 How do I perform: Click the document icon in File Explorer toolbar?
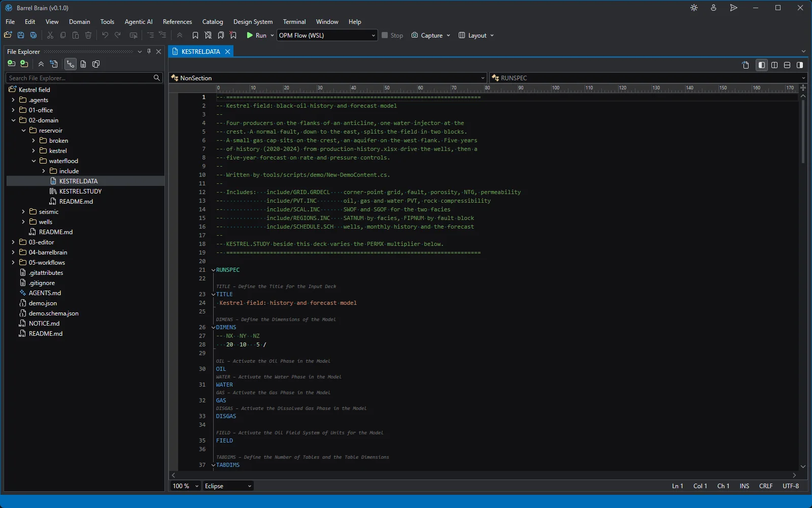[x=83, y=64]
